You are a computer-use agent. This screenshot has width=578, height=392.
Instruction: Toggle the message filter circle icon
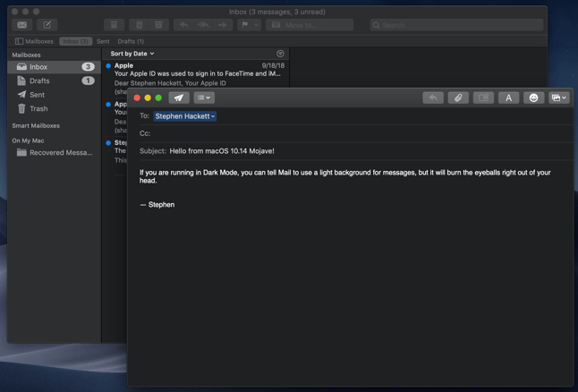tap(280, 54)
